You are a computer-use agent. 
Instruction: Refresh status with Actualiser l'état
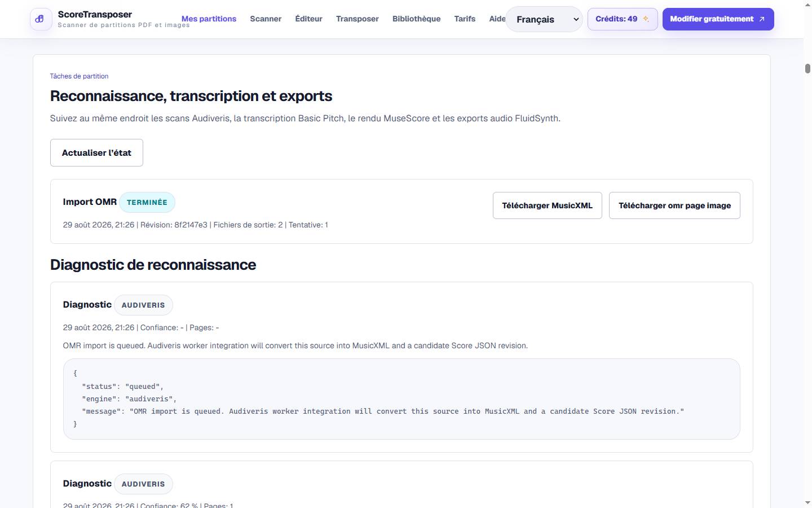(96, 152)
